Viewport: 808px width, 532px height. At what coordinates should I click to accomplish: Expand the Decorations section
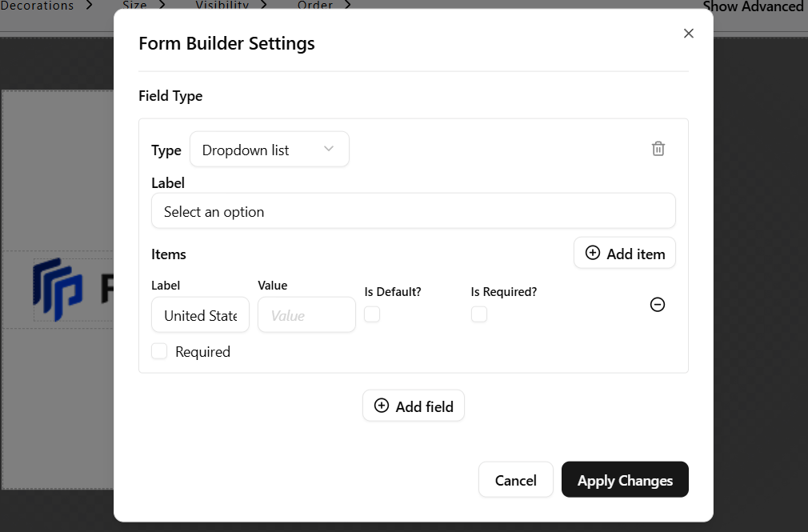click(x=46, y=6)
